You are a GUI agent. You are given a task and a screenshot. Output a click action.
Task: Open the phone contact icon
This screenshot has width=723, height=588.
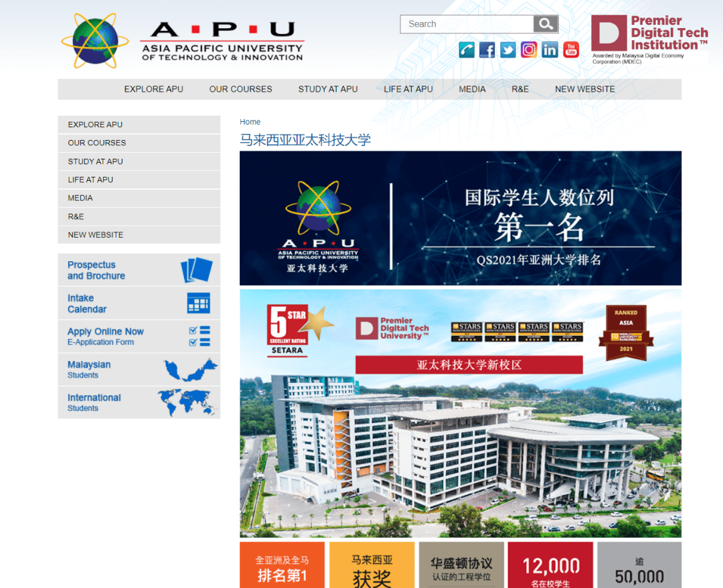[467, 50]
